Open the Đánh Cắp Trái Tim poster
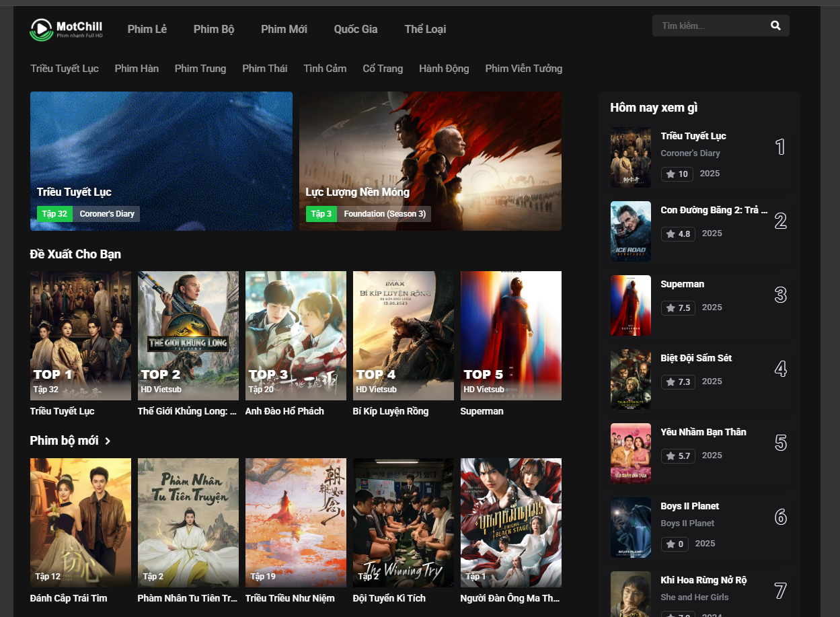The image size is (840, 617). click(81, 523)
